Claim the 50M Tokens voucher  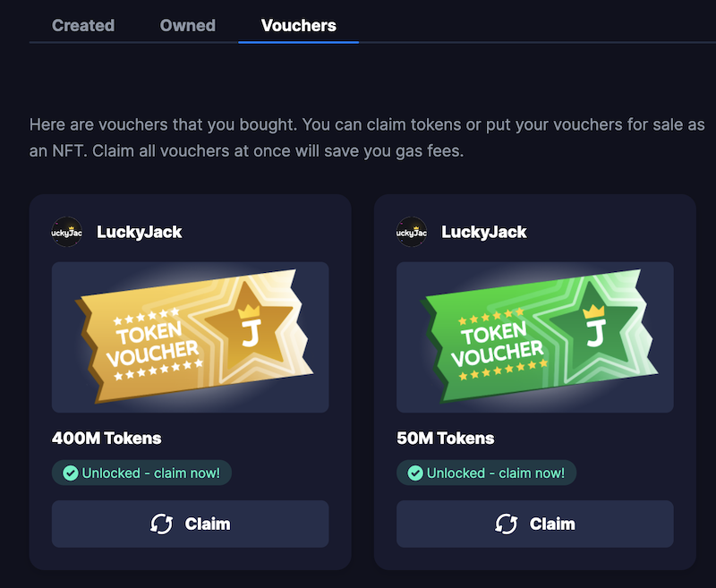534,524
